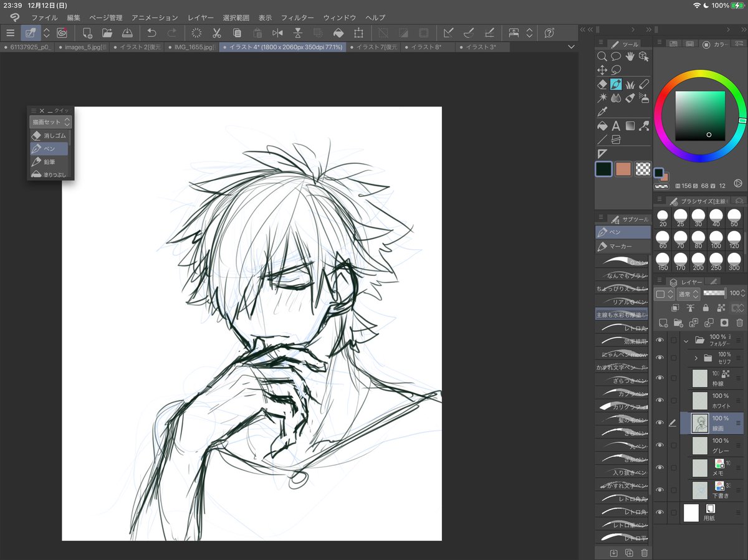The height and width of the screenshot is (560, 748).
Task: Open the レイヤー menu
Action: point(200,18)
